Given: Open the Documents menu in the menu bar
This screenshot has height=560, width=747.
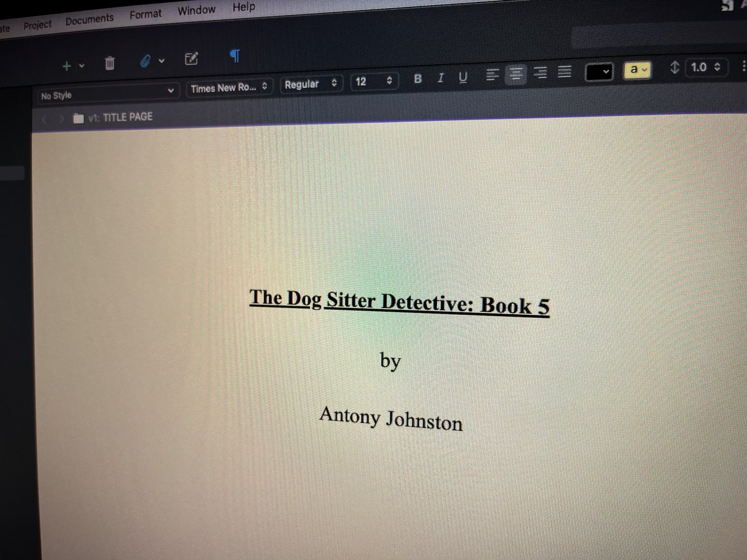Looking at the screenshot, I should point(89,18).
